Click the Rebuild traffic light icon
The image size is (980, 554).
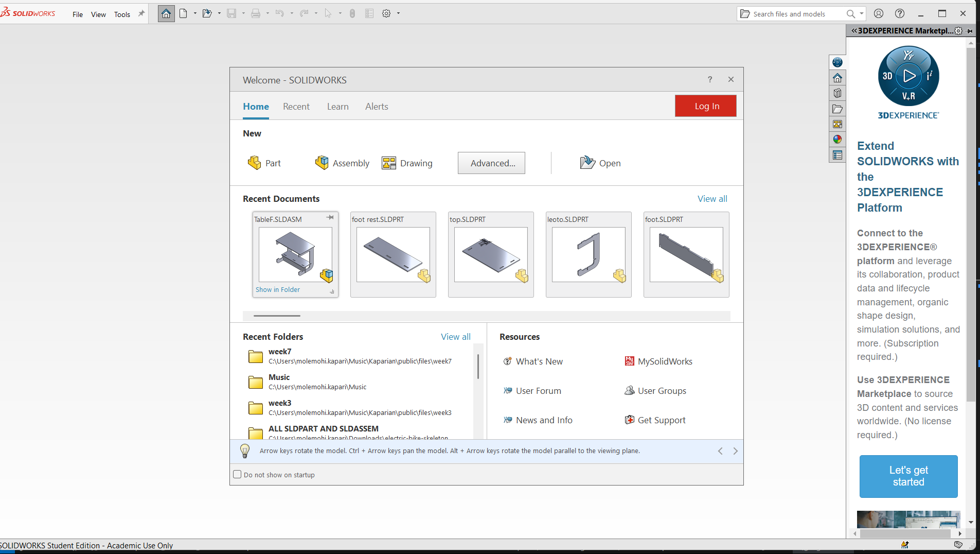click(x=352, y=14)
